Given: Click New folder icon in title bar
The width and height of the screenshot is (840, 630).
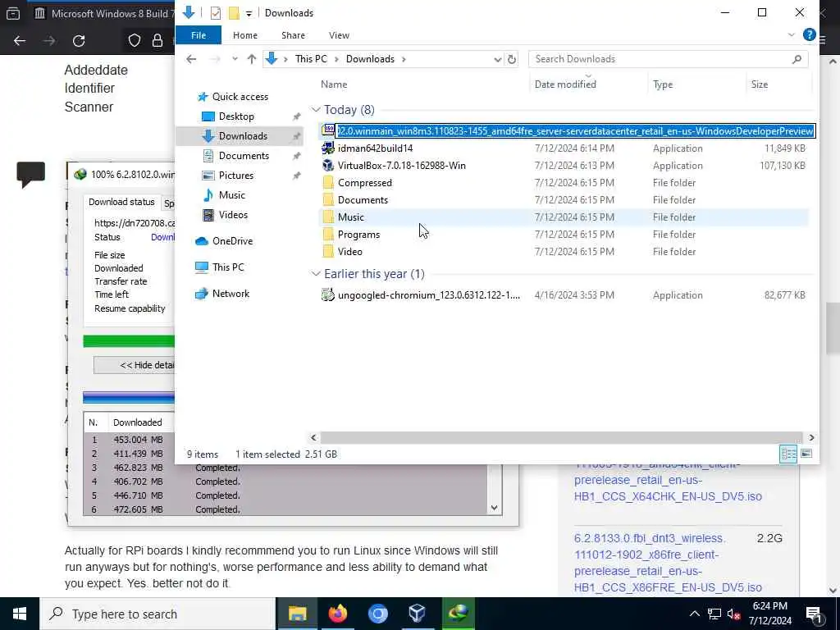Looking at the screenshot, I should click(234, 13).
